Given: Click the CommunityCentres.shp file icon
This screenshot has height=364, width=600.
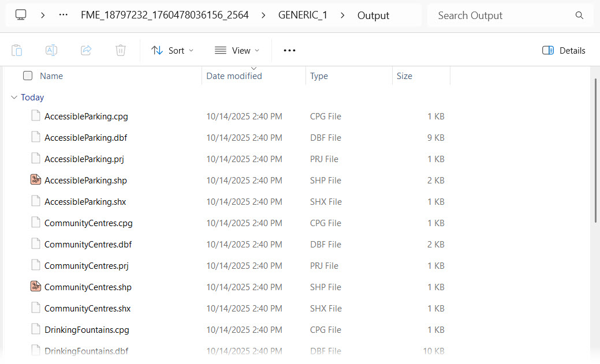Looking at the screenshot, I should [x=36, y=287].
